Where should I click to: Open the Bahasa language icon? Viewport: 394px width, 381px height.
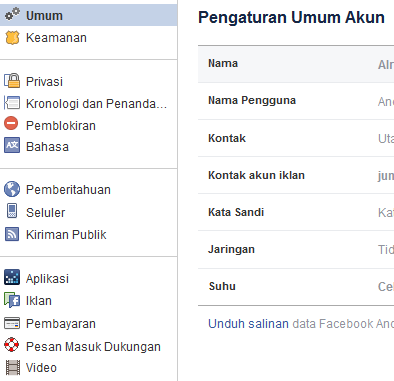tap(12, 145)
